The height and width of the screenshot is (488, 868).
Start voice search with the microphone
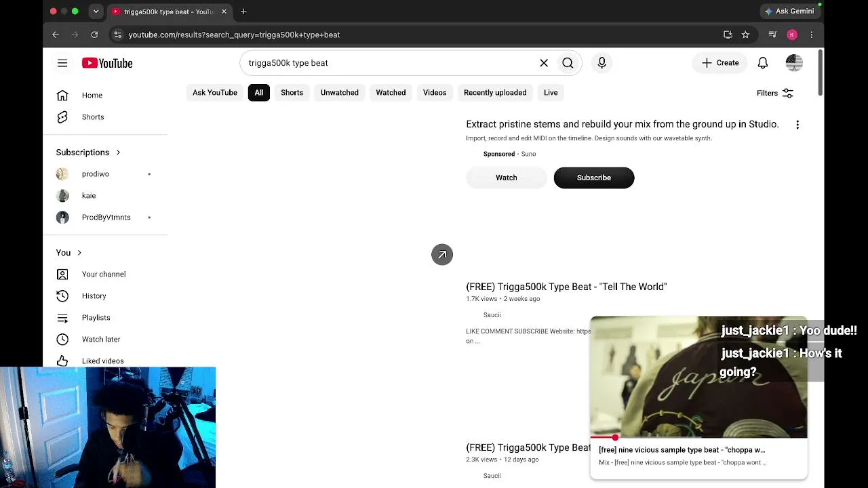click(x=602, y=63)
